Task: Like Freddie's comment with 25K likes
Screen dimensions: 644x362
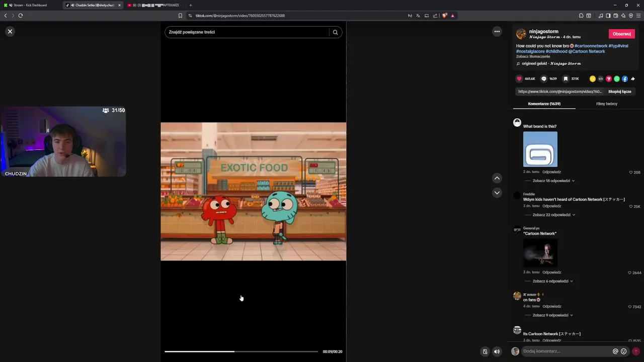Action: (631, 206)
